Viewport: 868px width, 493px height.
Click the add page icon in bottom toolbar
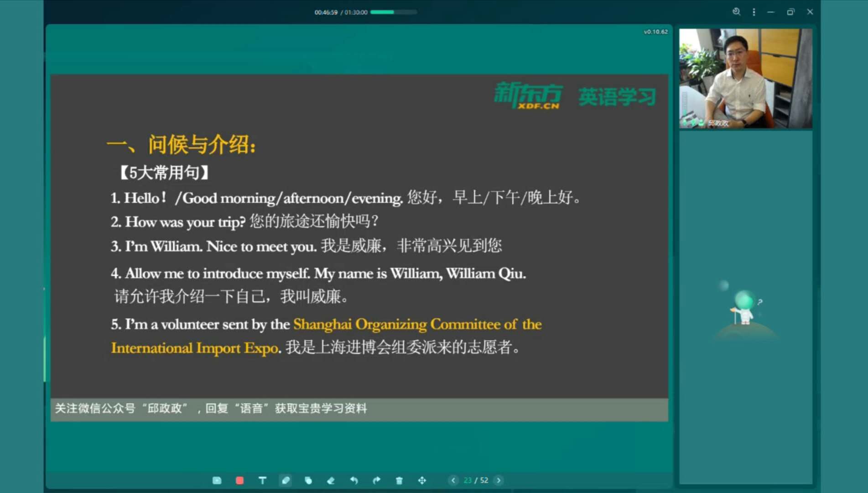(x=217, y=480)
